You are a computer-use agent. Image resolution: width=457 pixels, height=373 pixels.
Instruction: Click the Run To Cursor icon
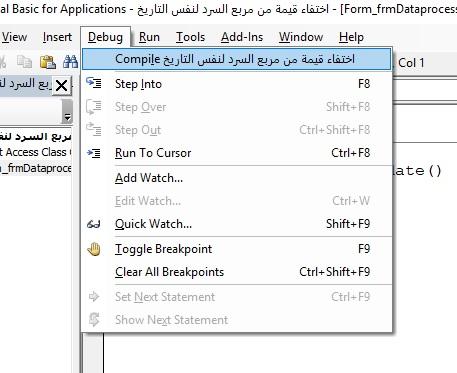[94, 153]
